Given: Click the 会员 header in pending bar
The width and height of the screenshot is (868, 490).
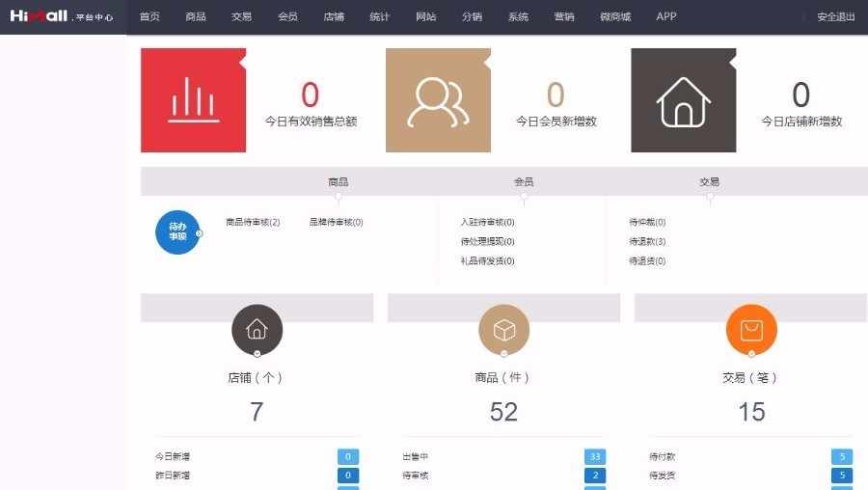Looking at the screenshot, I should coord(524,181).
